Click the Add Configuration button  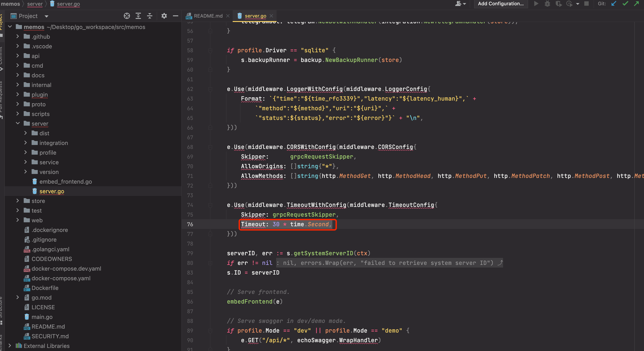click(501, 4)
